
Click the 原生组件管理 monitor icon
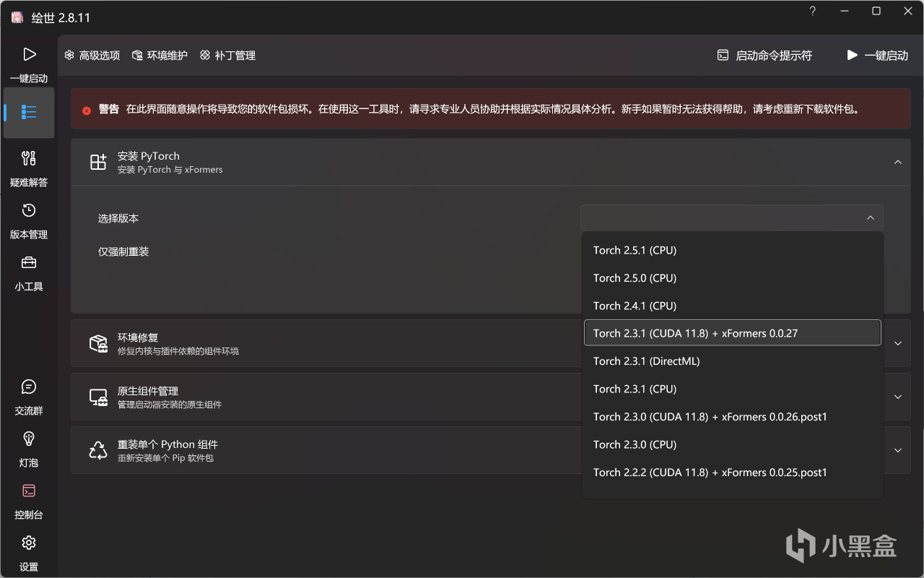(98, 397)
